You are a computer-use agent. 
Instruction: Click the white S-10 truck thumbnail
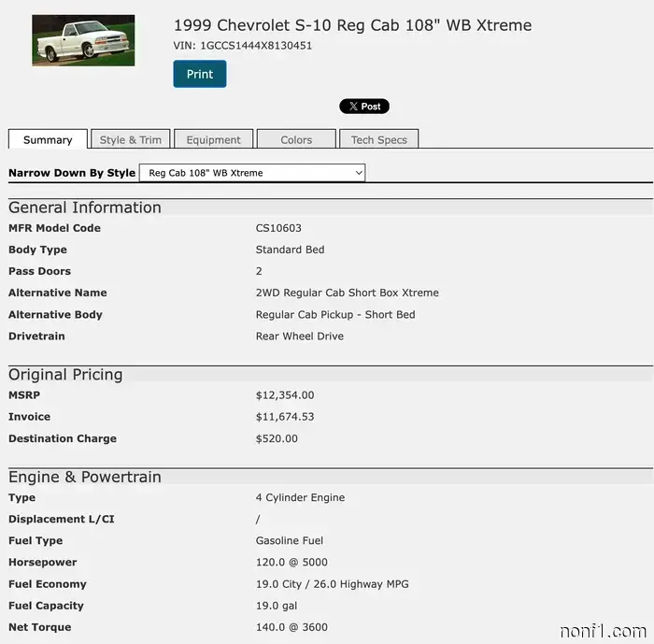83,40
